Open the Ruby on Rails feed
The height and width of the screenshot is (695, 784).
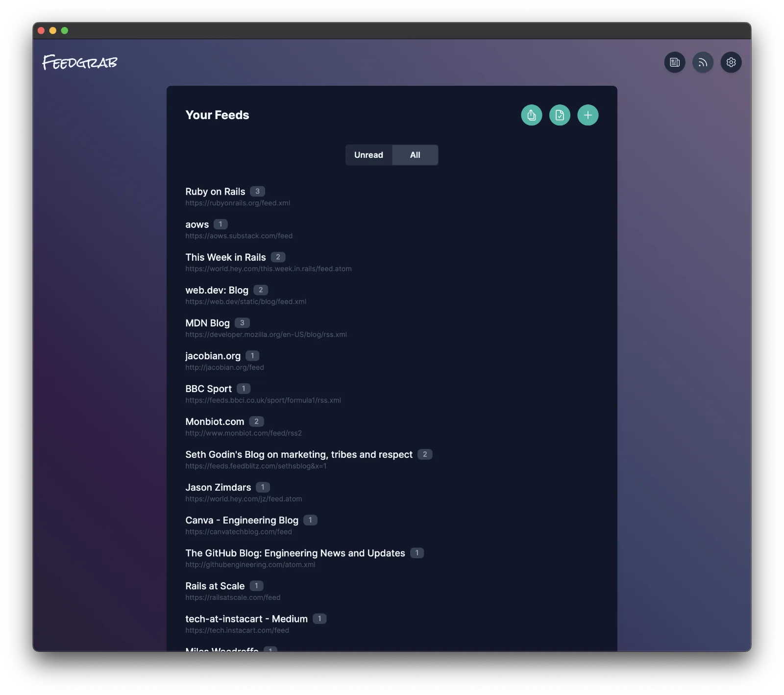click(215, 192)
